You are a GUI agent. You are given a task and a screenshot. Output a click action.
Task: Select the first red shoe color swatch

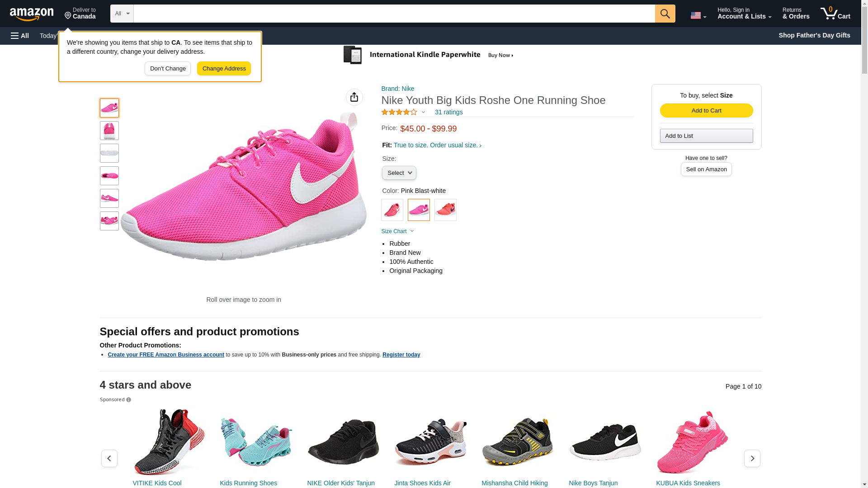click(x=392, y=210)
